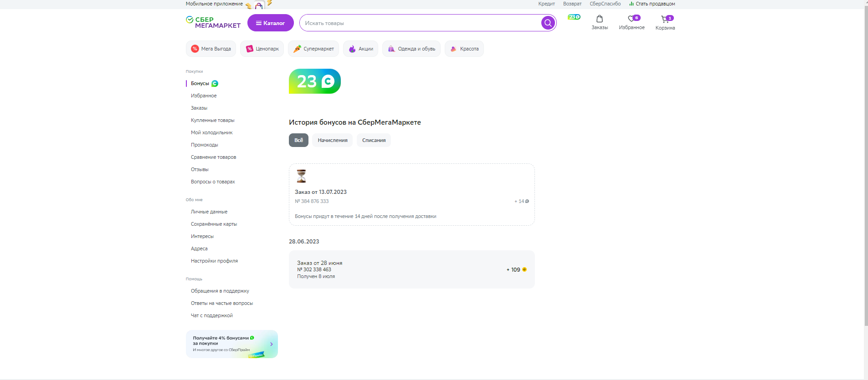Viewport: 868px width, 380px height.
Task: Open Личные данные in the sidebar
Action: pyautogui.click(x=209, y=212)
